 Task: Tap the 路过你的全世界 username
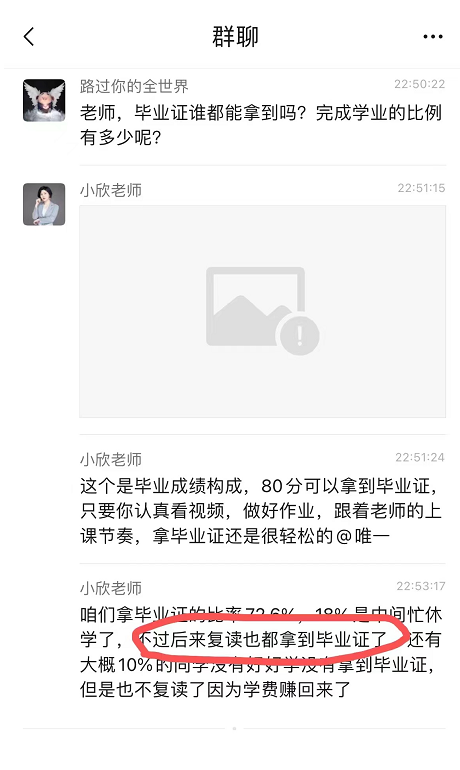point(134,86)
